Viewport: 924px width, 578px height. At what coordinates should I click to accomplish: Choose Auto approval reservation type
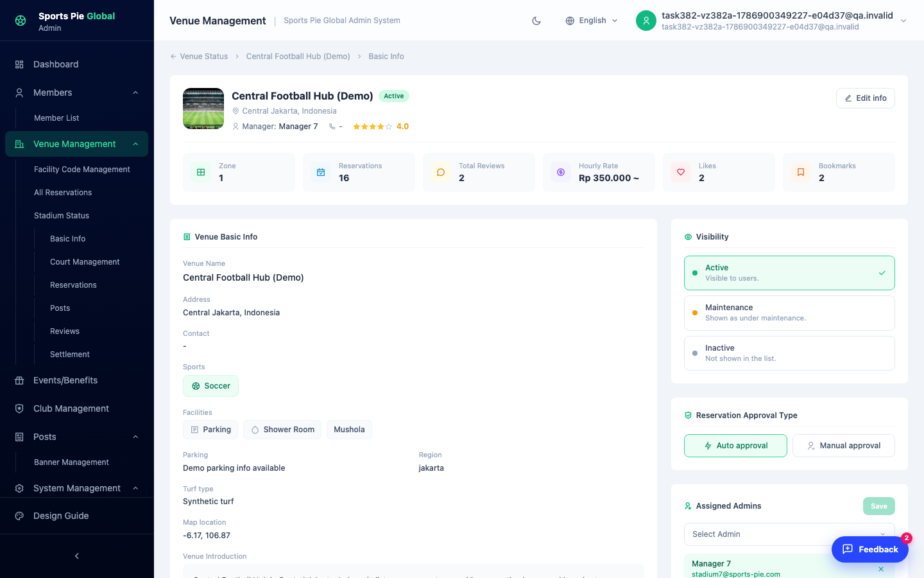735,446
